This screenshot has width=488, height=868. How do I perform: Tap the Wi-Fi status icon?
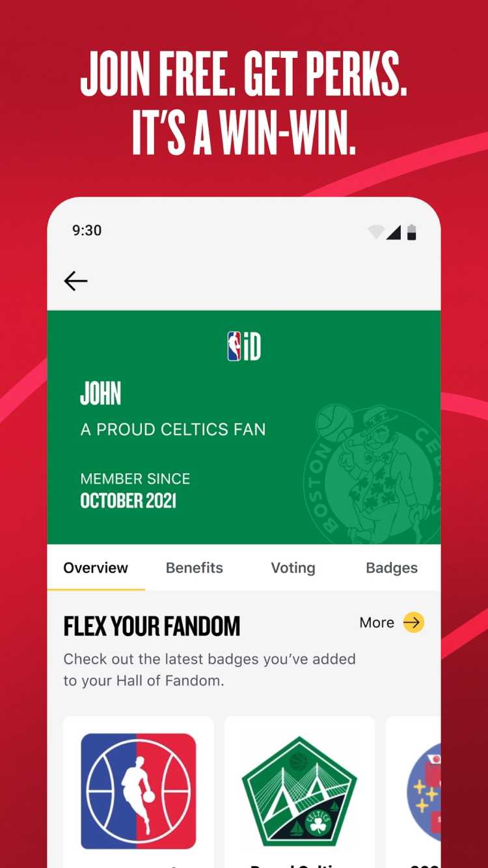(376, 232)
